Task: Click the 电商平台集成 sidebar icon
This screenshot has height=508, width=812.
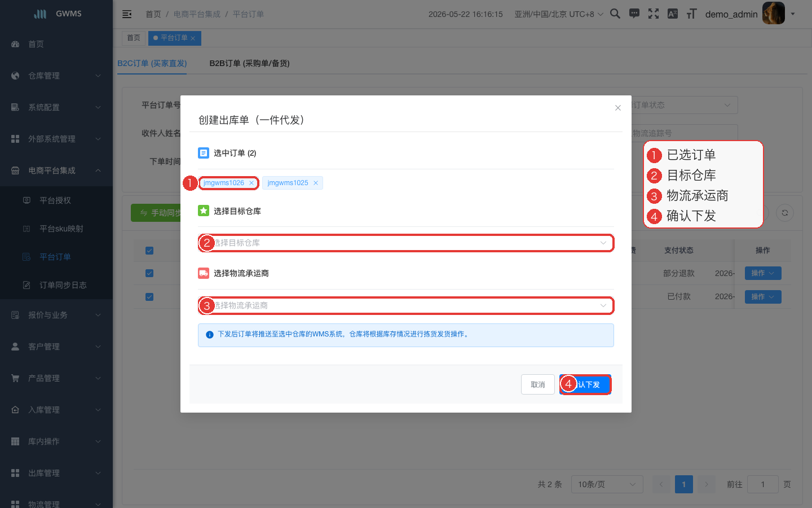Action: click(15, 170)
